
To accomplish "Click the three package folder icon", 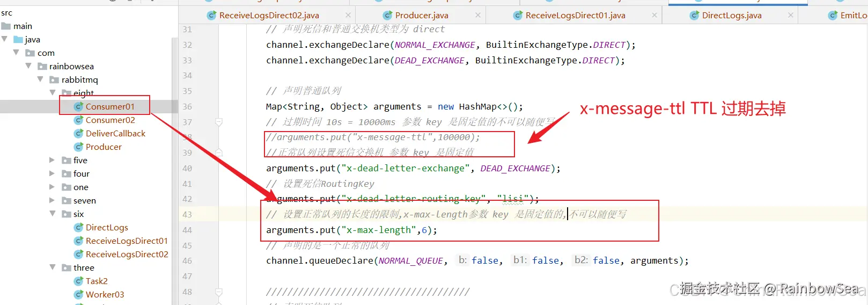I will [67, 267].
